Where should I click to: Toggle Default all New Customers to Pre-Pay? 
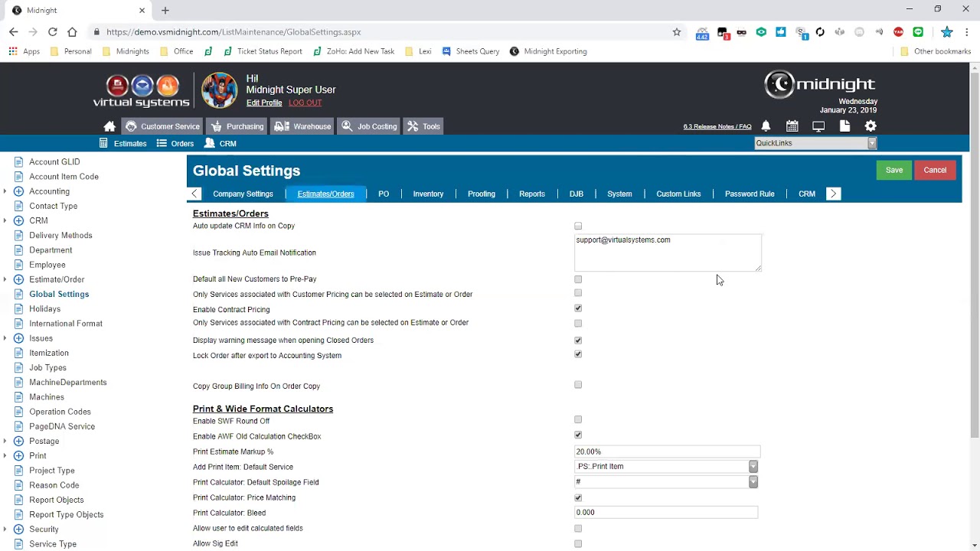pyautogui.click(x=578, y=279)
